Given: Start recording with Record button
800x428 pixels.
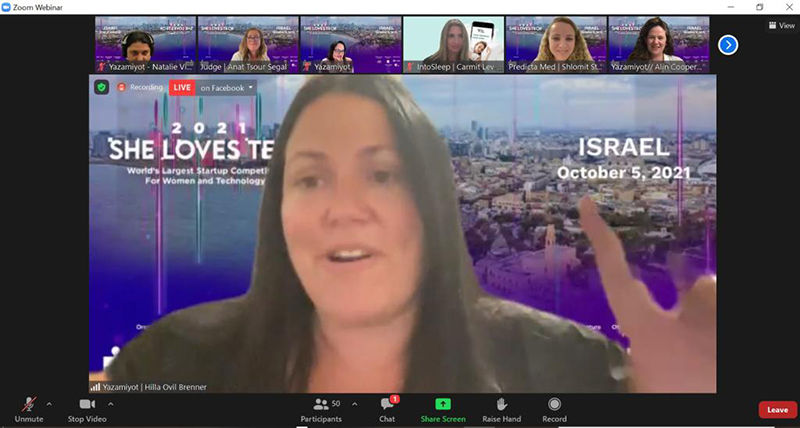Looking at the screenshot, I should (554, 410).
